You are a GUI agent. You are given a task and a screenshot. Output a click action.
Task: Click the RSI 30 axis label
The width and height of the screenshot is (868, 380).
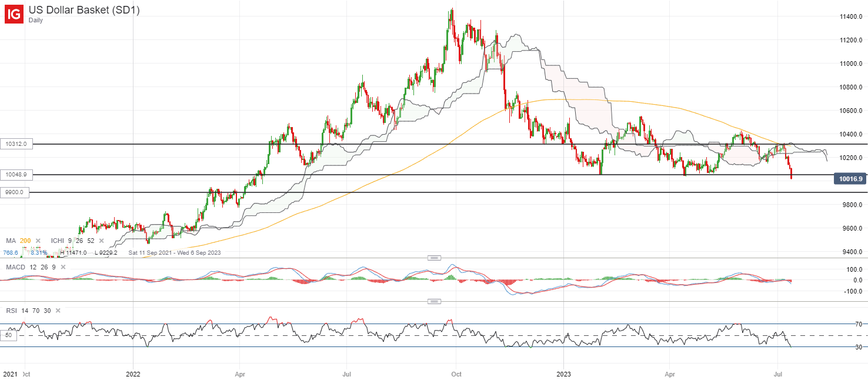(x=859, y=347)
